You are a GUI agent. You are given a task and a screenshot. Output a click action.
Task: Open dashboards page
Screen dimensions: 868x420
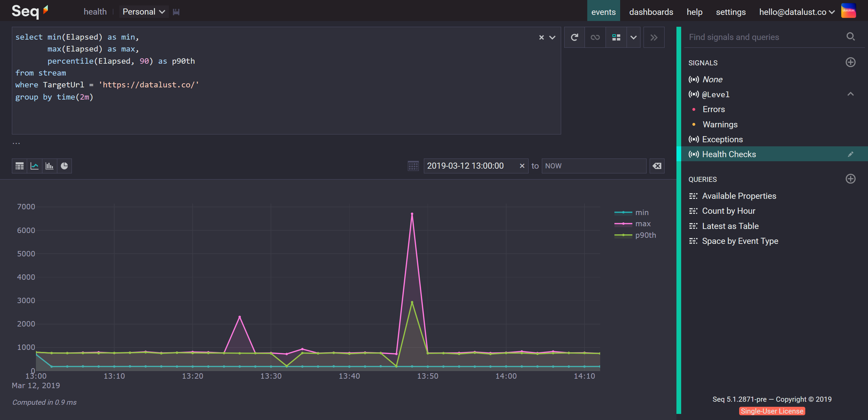651,12
